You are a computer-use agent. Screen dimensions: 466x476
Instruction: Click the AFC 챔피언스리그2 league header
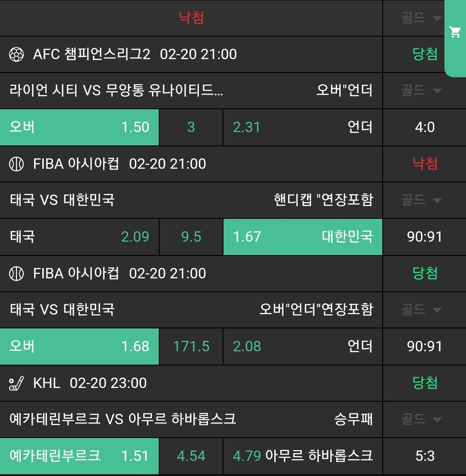point(92,54)
